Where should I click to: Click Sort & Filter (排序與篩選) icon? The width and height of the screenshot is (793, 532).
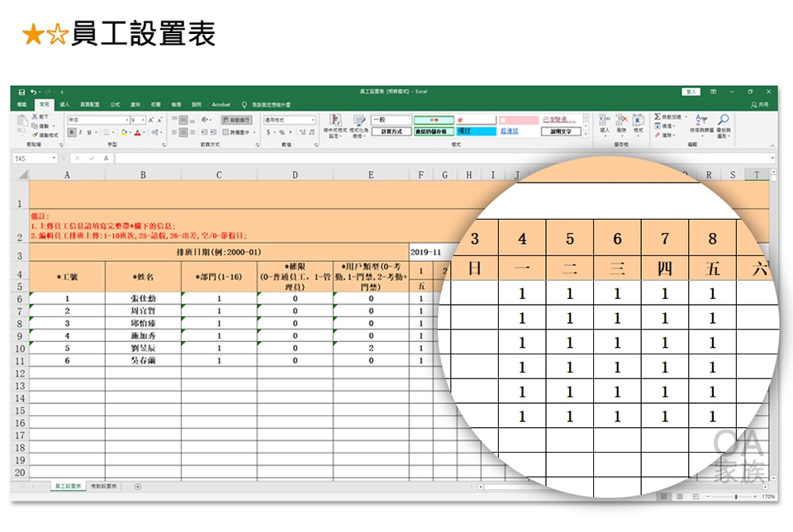tap(702, 121)
